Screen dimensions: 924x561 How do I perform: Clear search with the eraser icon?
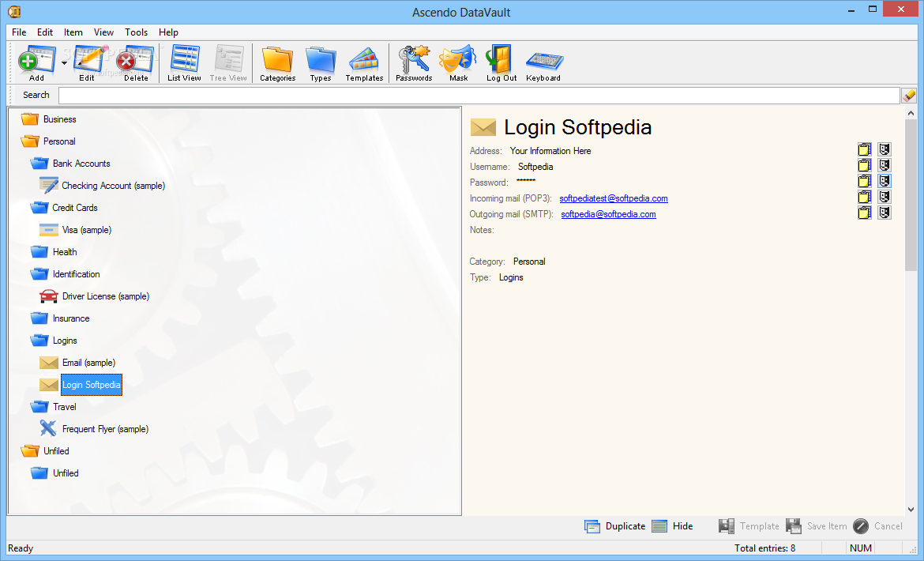click(x=909, y=95)
